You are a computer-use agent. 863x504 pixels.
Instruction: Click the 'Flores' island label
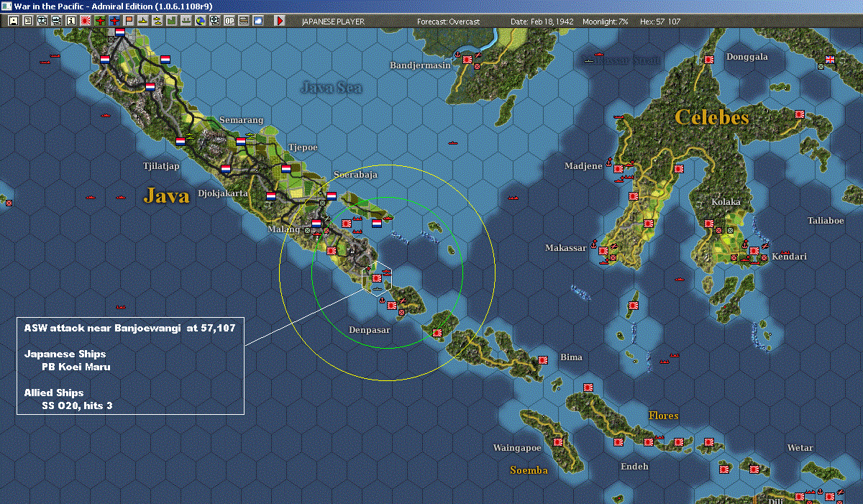point(663,416)
